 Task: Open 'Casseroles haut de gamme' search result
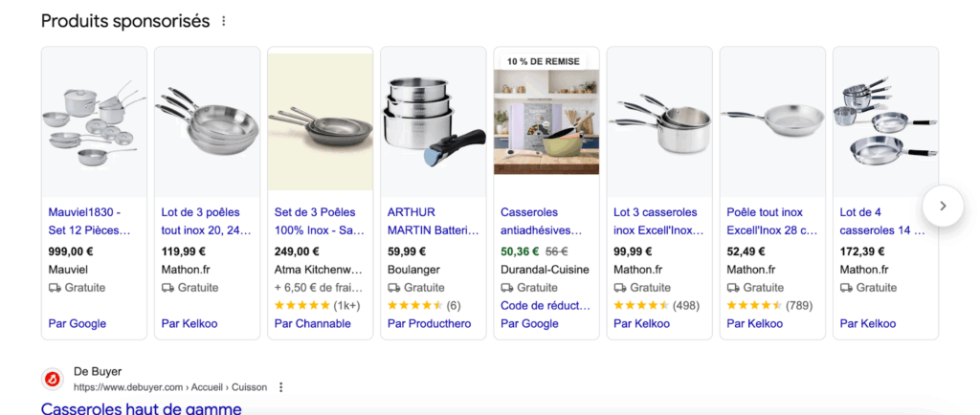(x=141, y=408)
